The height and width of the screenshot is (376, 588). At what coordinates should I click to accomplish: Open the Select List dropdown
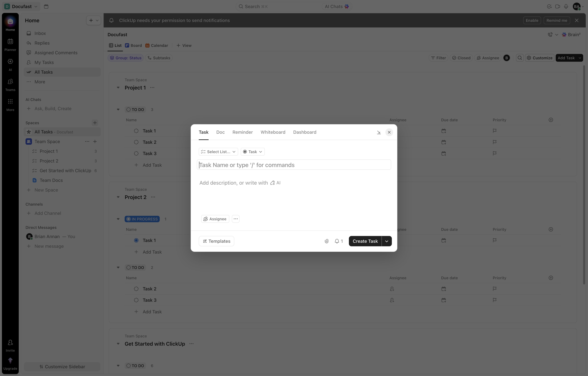point(218,152)
